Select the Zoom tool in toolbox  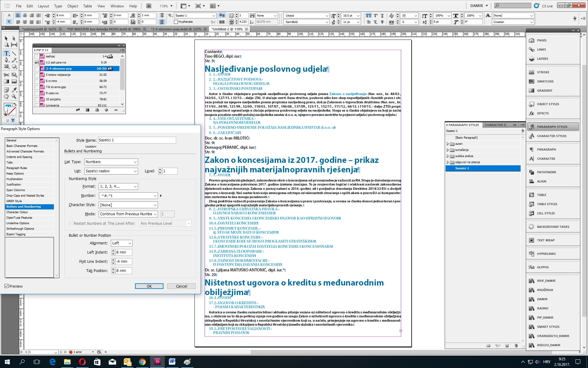click(x=14, y=96)
